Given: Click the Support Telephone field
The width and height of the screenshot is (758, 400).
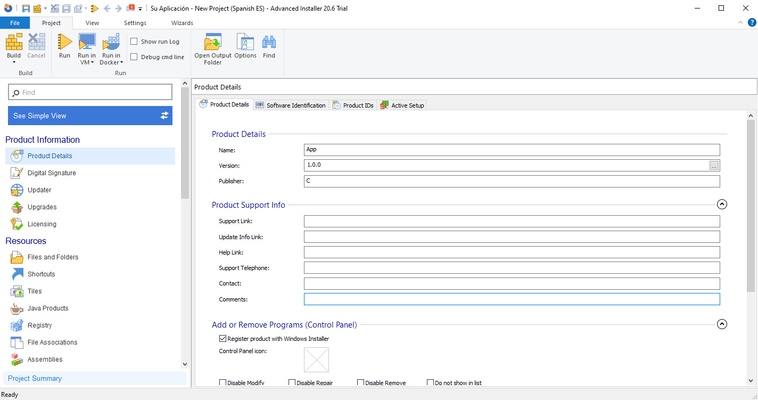Looking at the screenshot, I should tap(512, 268).
